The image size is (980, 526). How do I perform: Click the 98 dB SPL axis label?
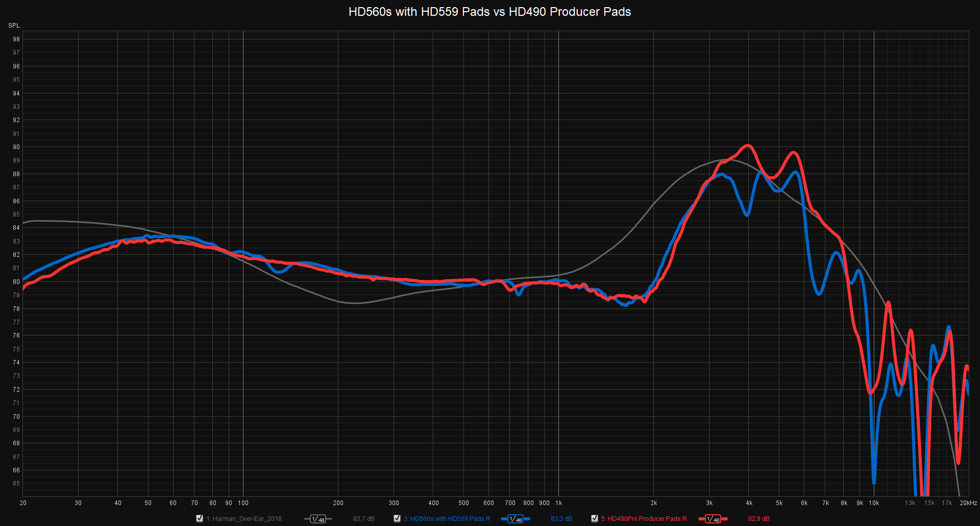[x=16, y=39]
